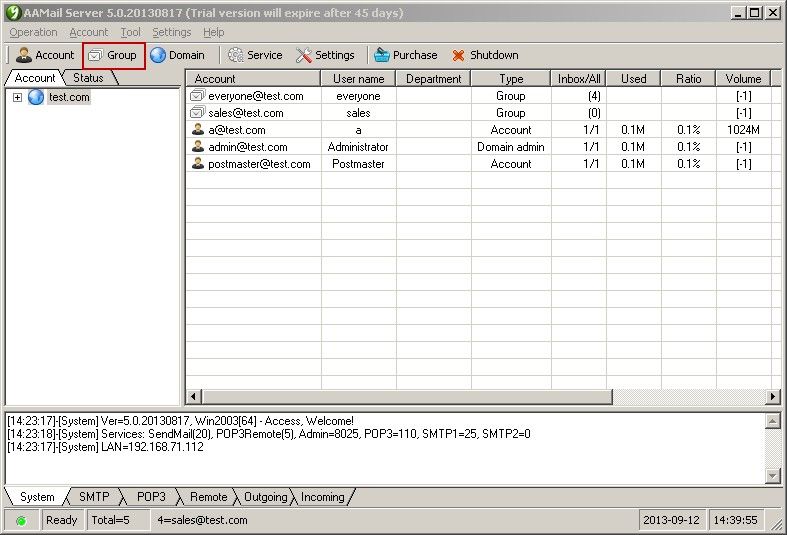
Task: Switch to the SMTP log tab
Action: [94, 497]
